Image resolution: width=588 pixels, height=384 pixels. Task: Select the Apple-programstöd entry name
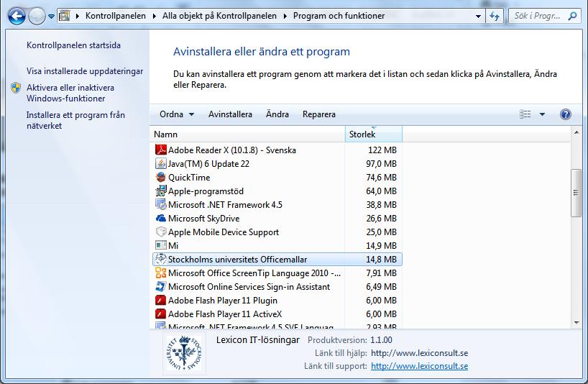pos(206,191)
